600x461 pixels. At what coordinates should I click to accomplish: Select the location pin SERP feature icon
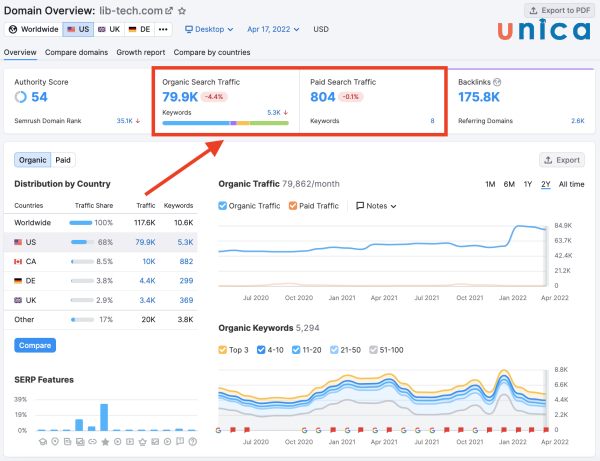point(55,442)
